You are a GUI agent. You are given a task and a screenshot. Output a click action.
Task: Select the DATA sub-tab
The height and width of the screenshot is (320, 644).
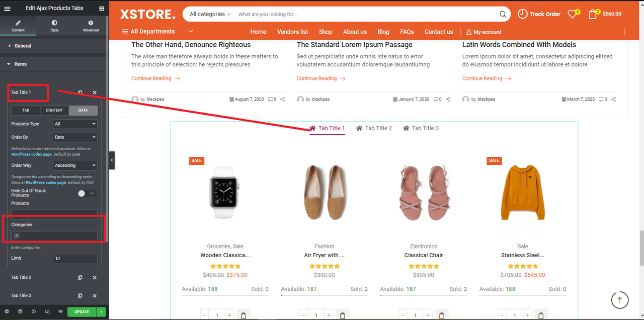pyautogui.click(x=83, y=111)
